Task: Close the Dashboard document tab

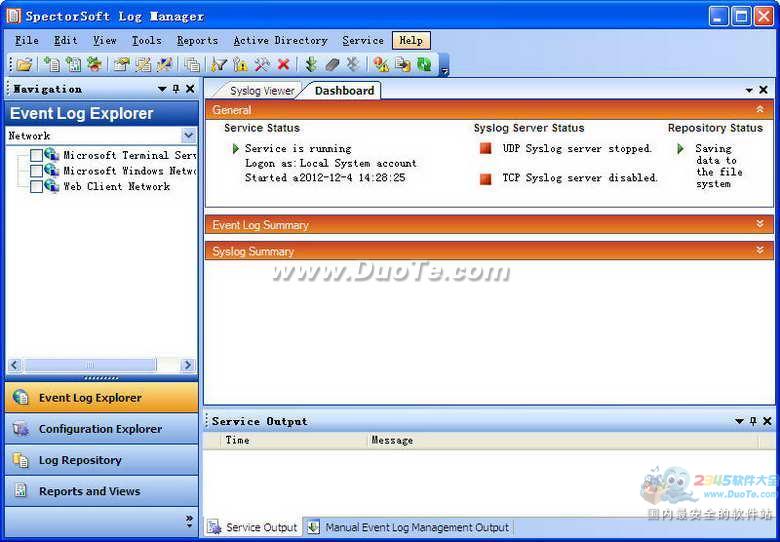Action: click(764, 90)
